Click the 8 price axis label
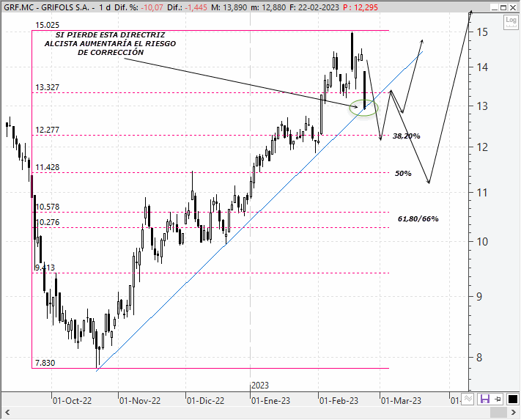Viewport: 521px width, 420px height. pos(478,358)
